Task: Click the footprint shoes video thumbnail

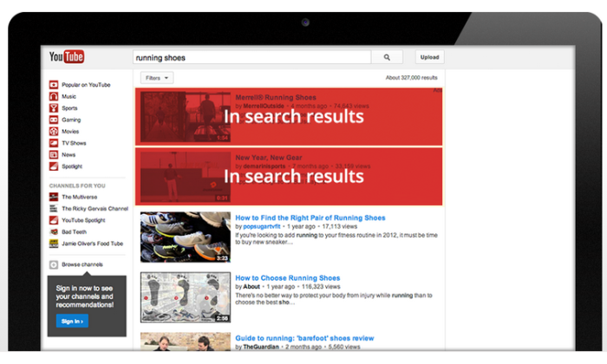Action: (186, 297)
